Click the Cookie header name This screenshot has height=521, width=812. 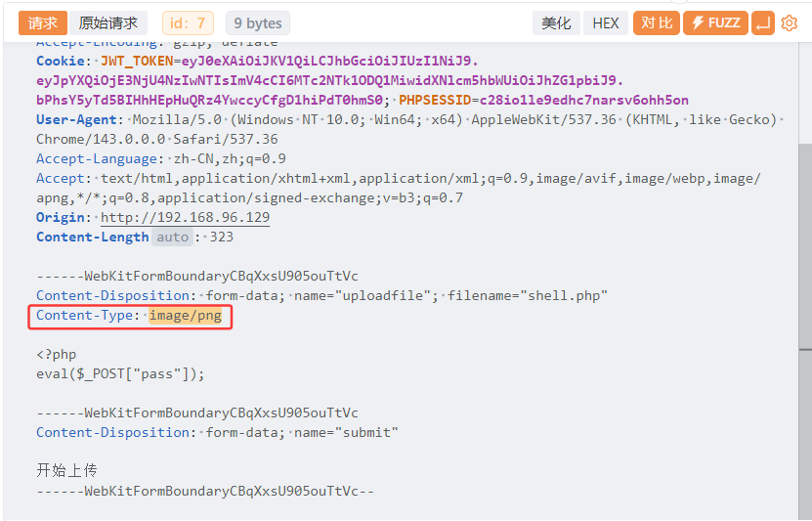pyautogui.click(x=60, y=61)
